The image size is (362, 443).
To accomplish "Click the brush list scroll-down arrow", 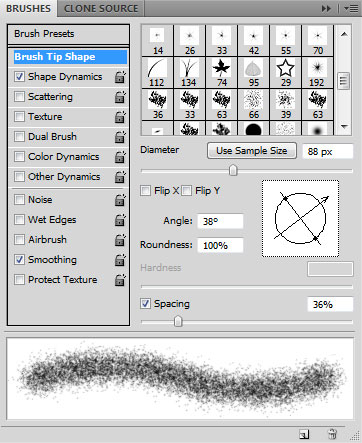I will [344, 127].
